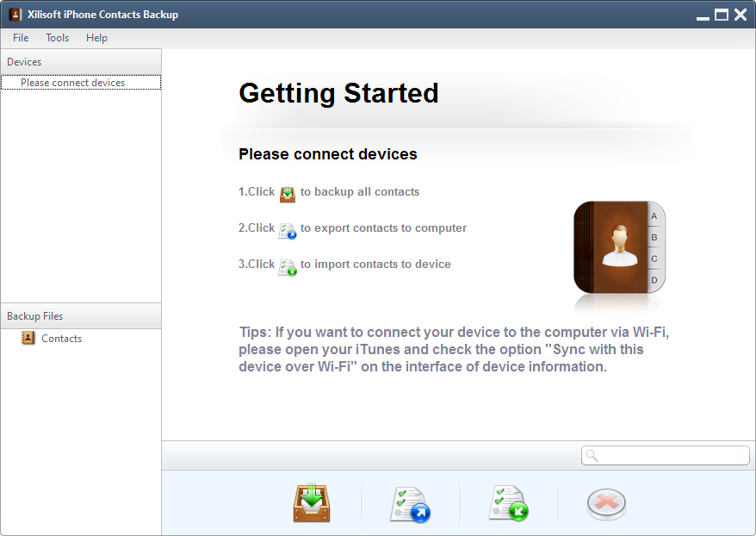Open the Help menu

tap(96, 38)
